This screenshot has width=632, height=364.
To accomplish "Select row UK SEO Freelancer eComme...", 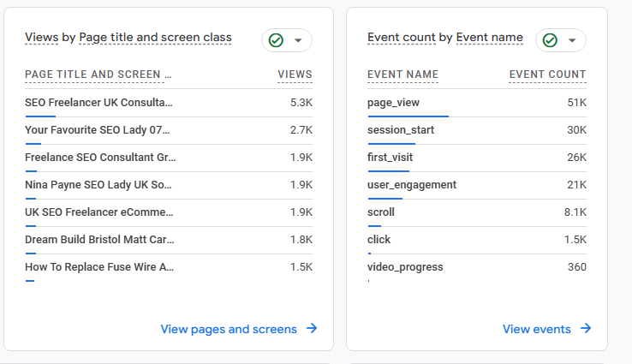I will [169, 212].
